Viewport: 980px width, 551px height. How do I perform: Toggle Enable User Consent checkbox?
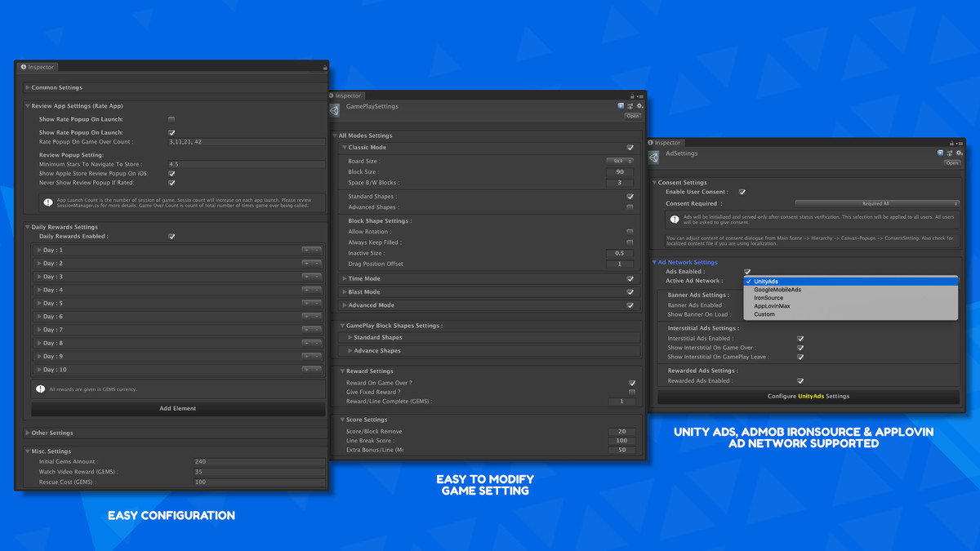[742, 193]
